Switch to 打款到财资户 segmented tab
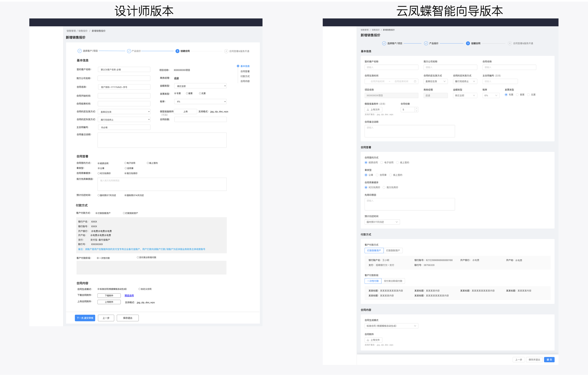Image resolution: width=588 pixels, height=375 pixels. [x=393, y=250]
